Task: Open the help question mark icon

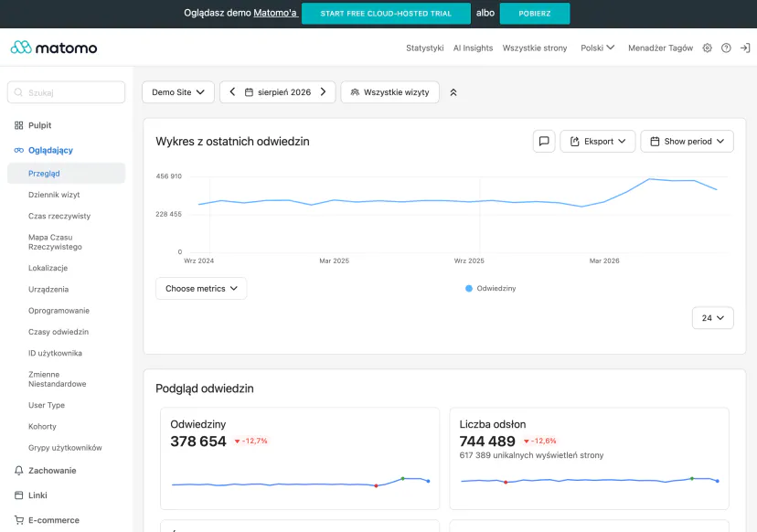Action: tap(726, 48)
